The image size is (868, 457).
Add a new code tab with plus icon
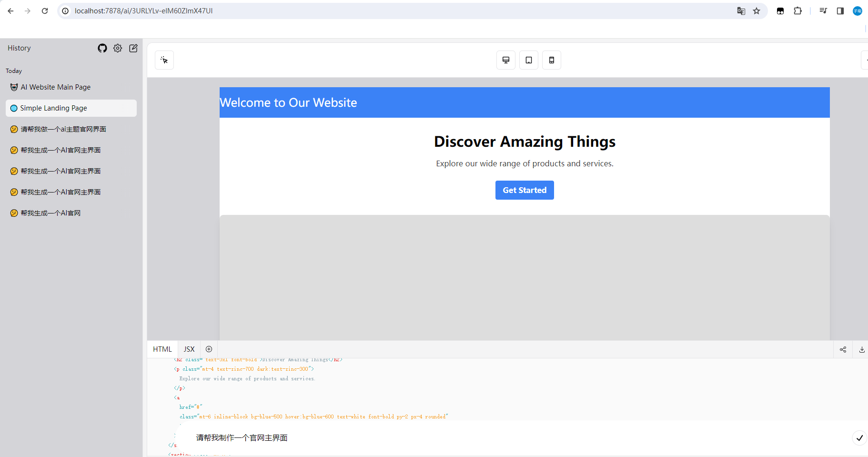tap(209, 349)
